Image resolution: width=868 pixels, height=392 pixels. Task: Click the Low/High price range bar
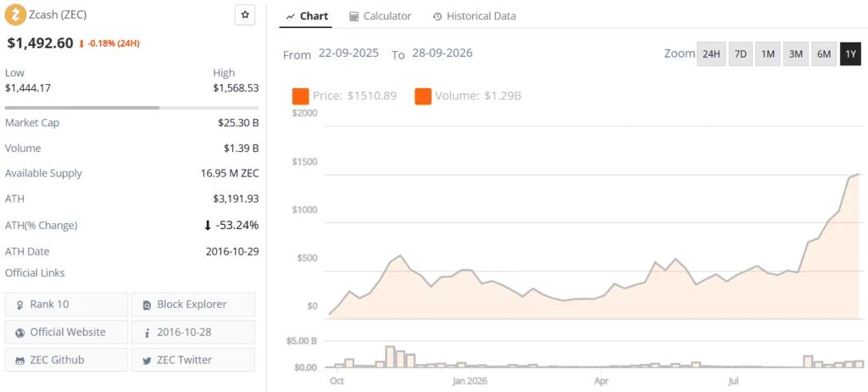pyautogui.click(x=131, y=108)
